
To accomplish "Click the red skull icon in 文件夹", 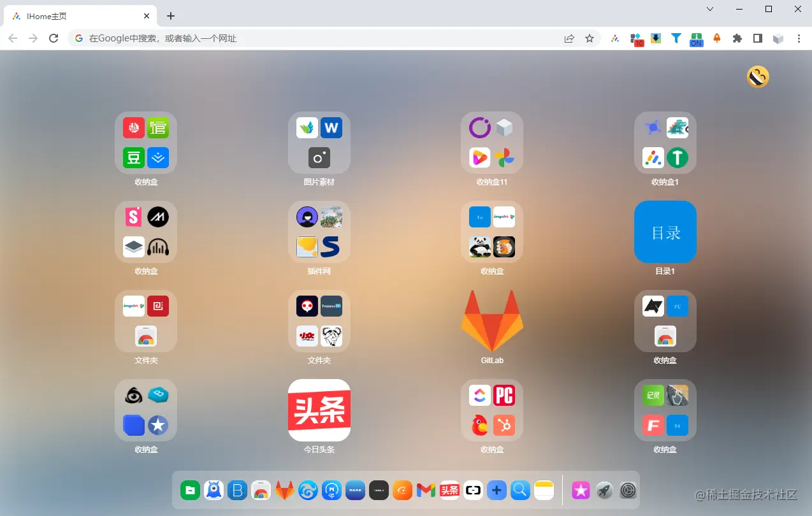I will (x=307, y=306).
